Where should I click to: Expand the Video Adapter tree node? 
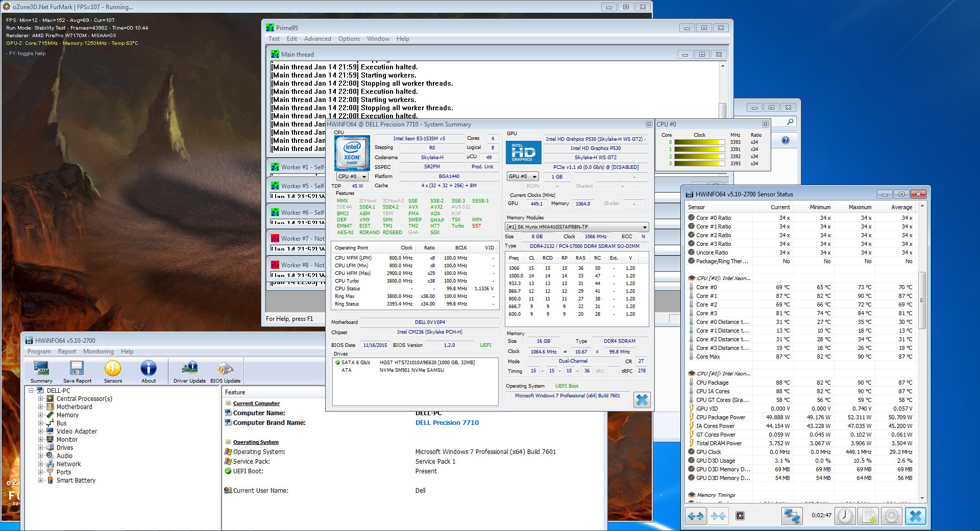tap(40, 432)
